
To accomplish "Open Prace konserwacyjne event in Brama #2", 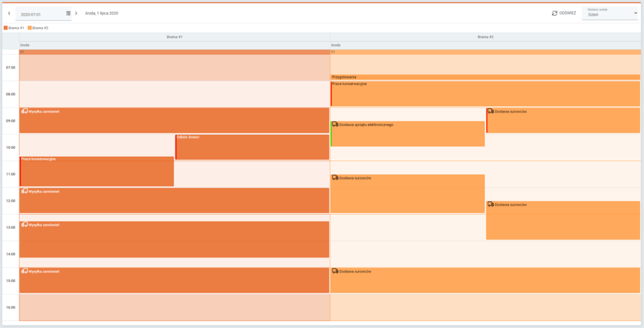I will (x=485, y=94).
